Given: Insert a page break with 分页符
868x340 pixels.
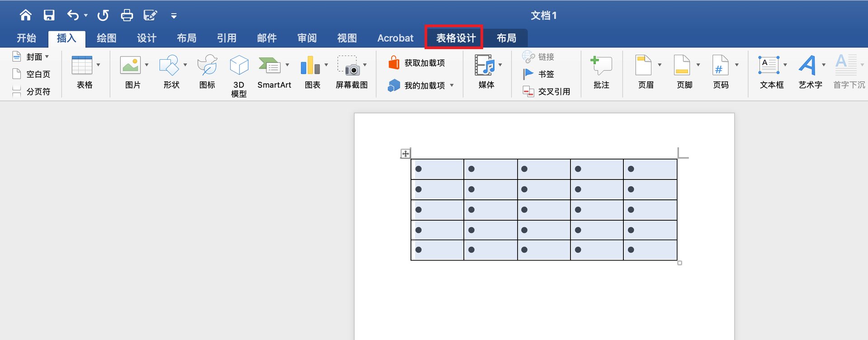Looking at the screenshot, I should click(x=32, y=91).
